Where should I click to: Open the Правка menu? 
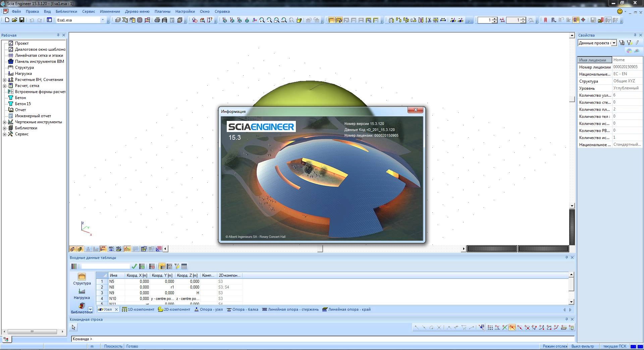pyautogui.click(x=32, y=11)
